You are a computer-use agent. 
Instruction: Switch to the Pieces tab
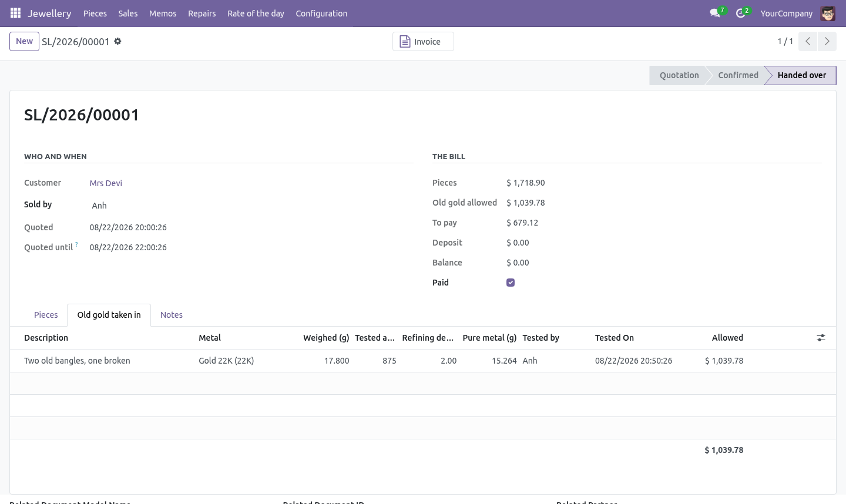46,315
